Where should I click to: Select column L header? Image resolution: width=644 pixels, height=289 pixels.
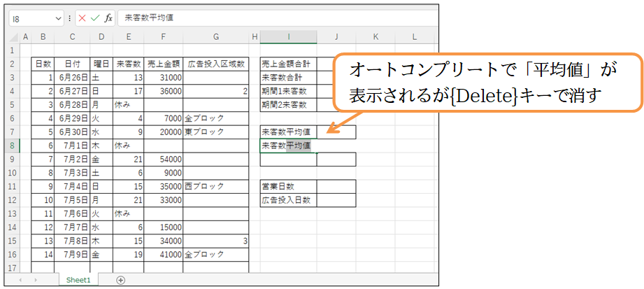coord(415,37)
